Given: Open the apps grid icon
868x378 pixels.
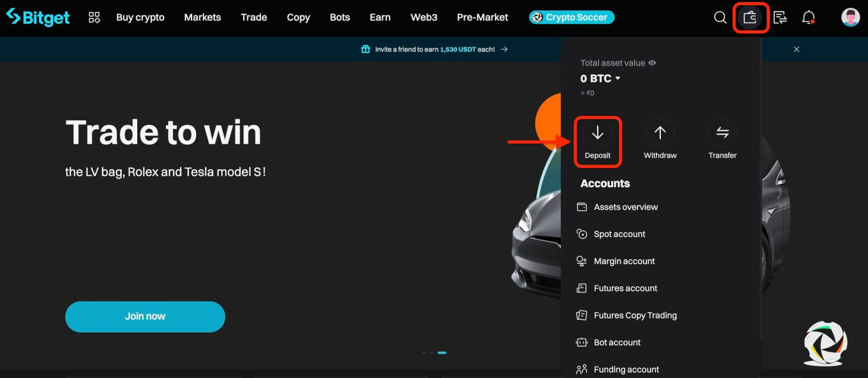Looking at the screenshot, I should pos(94,17).
